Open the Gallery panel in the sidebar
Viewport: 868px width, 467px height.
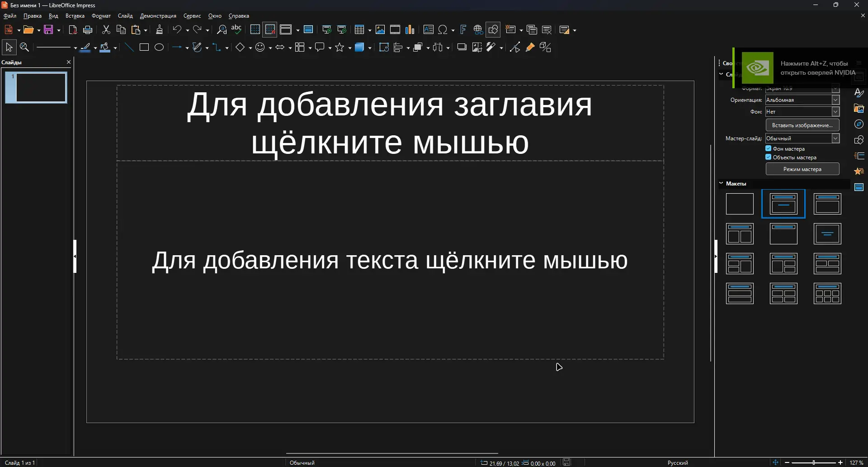[x=859, y=109]
